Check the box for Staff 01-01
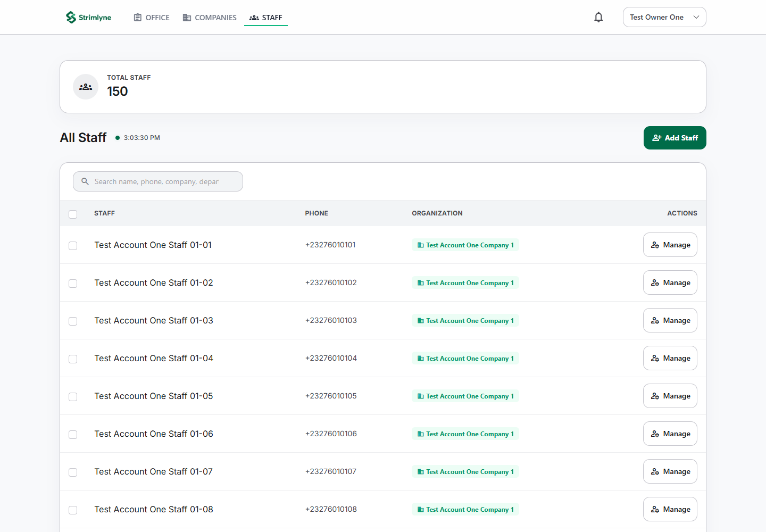 pyautogui.click(x=73, y=245)
